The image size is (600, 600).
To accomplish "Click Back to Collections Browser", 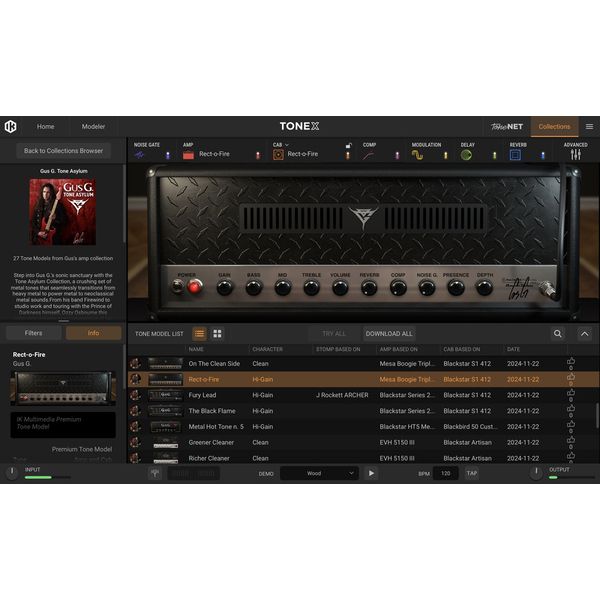I will click(64, 151).
